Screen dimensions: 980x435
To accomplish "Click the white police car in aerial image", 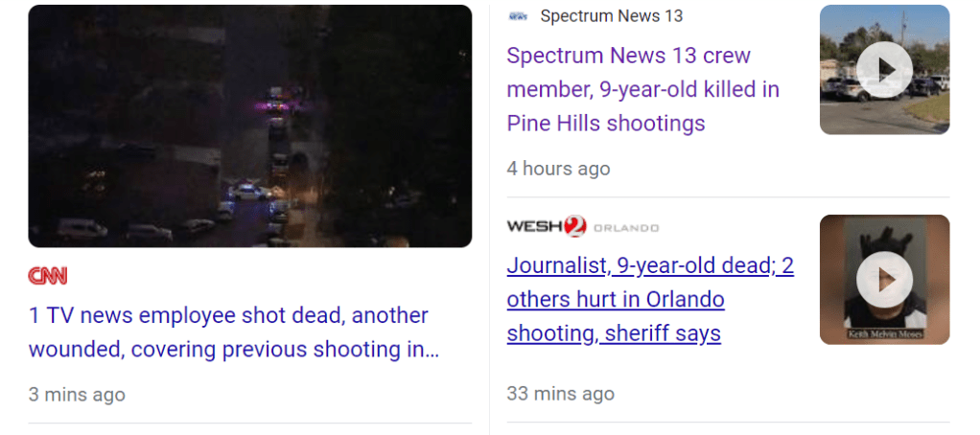I will pos(250,192).
